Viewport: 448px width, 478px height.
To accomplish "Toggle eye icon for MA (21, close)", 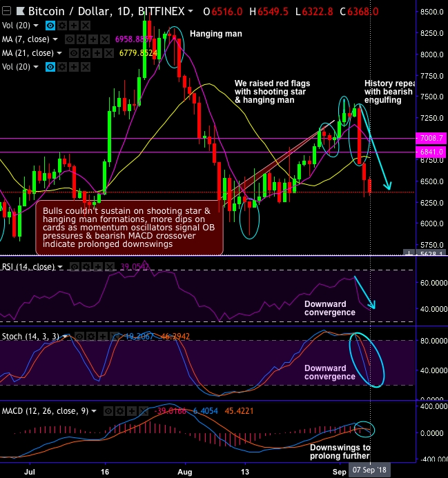I will 75,52.
